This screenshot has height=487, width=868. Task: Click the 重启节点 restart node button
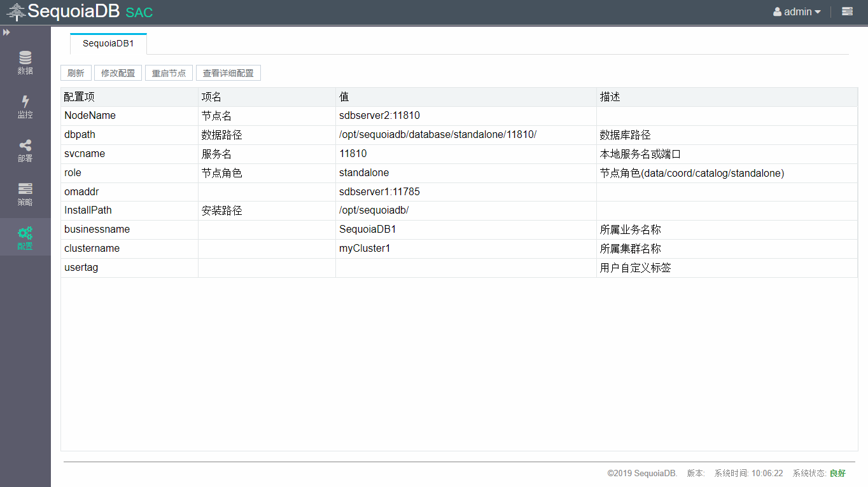point(169,73)
